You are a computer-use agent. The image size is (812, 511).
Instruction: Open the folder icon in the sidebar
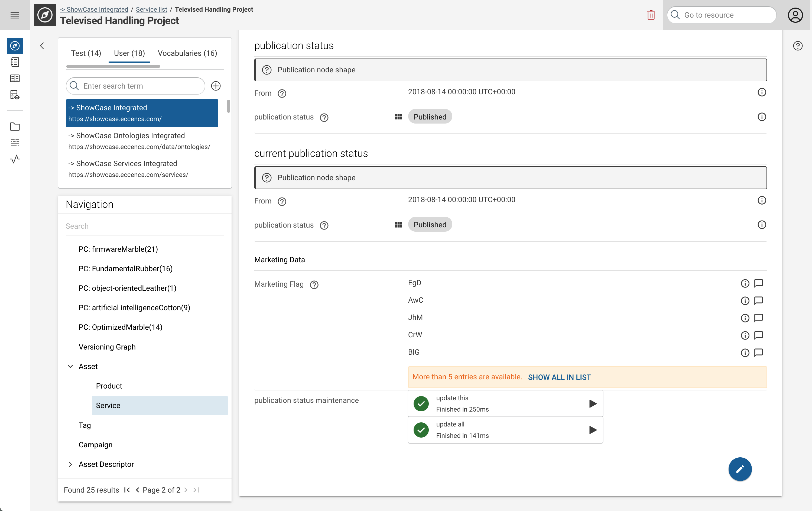[x=15, y=127]
